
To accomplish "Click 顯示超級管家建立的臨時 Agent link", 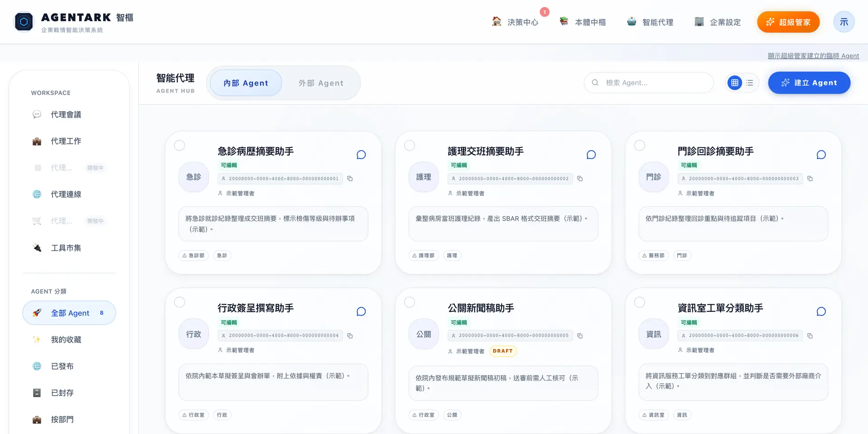I will (x=813, y=56).
